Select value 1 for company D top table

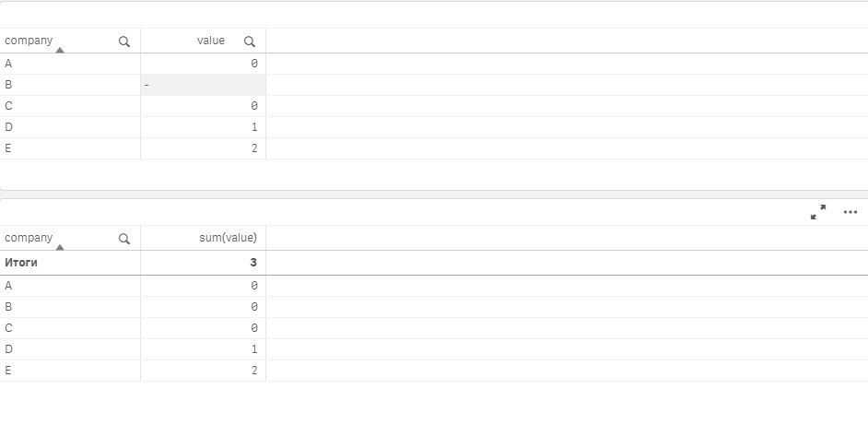coord(203,127)
